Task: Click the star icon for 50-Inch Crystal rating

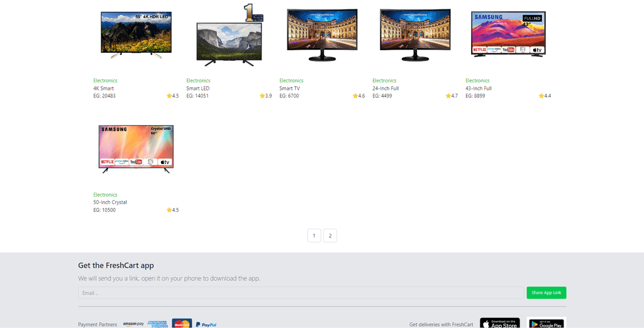Action: [x=169, y=210]
